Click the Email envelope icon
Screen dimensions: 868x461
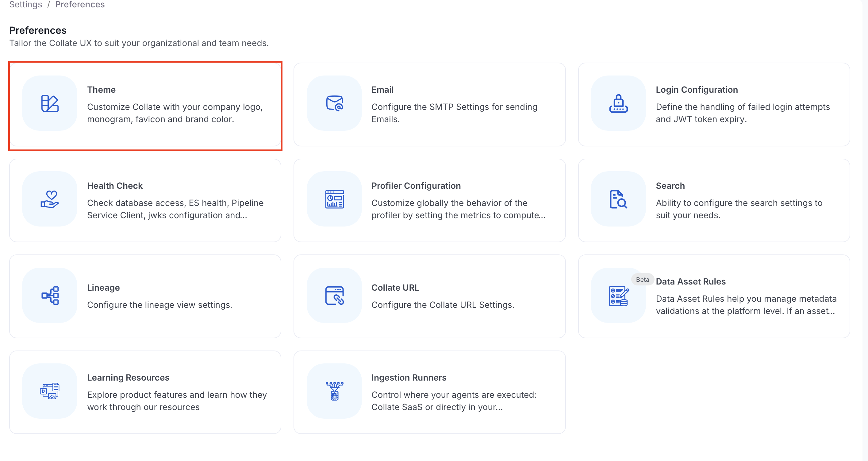[334, 103]
